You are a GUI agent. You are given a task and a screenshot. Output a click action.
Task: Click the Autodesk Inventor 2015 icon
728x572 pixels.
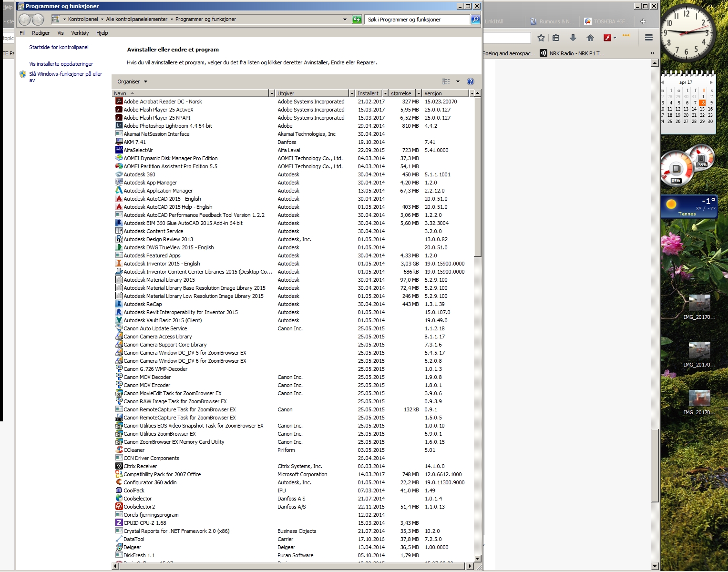click(x=119, y=263)
